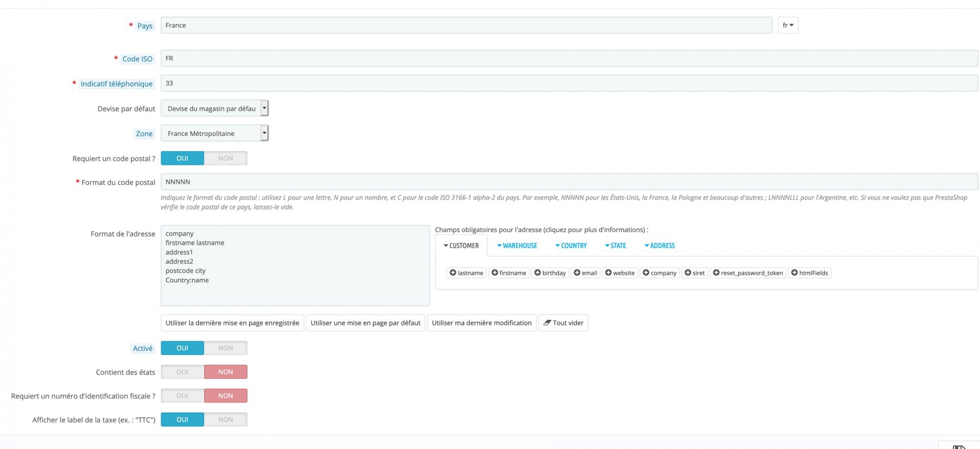The width and height of the screenshot is (980, 449).
Task: Add the htmlFields field tag
Action: coord(810,273)
